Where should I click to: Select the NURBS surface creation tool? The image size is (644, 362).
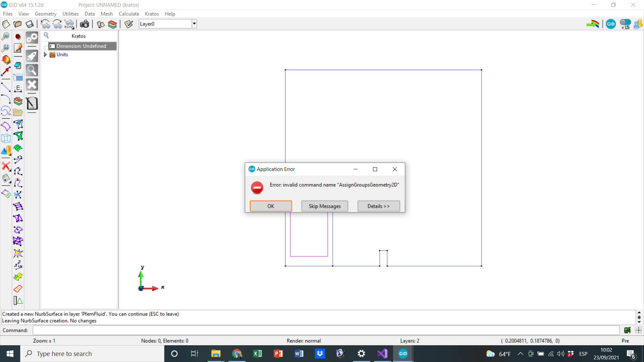[6, 126]
